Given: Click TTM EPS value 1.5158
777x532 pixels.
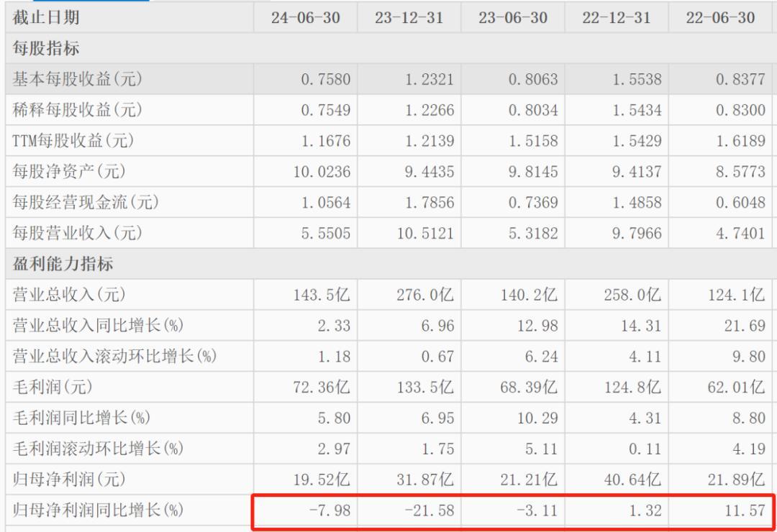Looking at the screenshot, I should coord(533,141).
